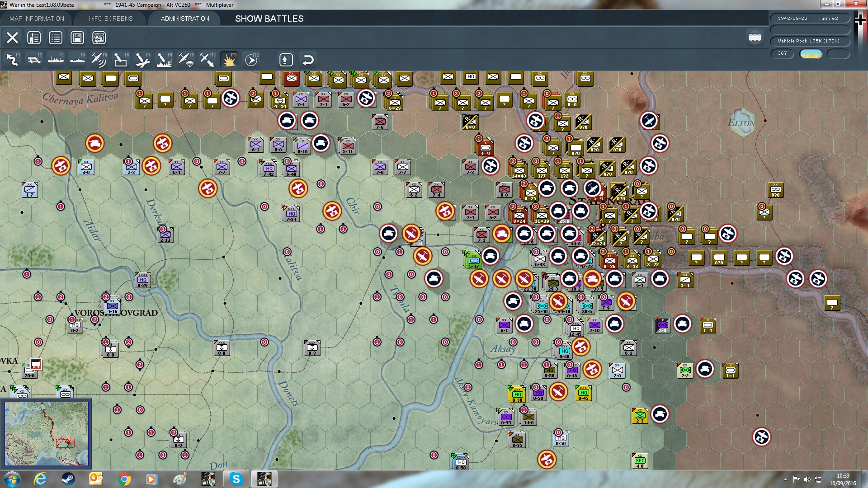
Task: Open the F3 naval transport mode
Action: (x=56, y=59)
